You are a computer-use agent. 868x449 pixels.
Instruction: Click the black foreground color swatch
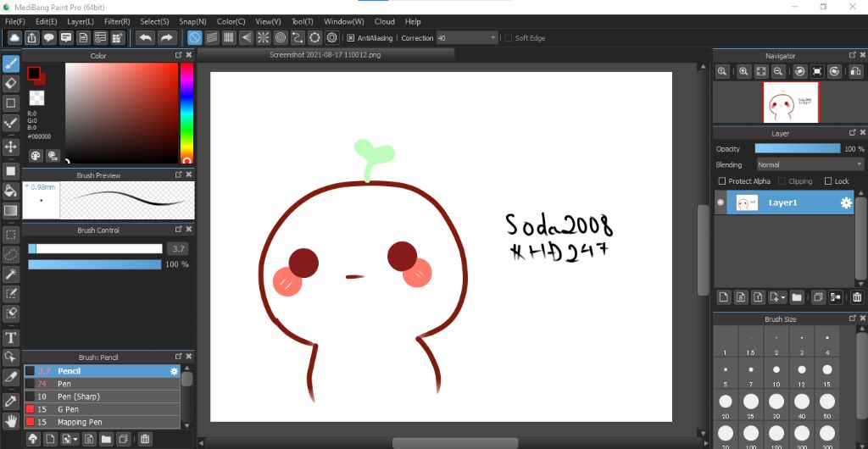point(34,73)
